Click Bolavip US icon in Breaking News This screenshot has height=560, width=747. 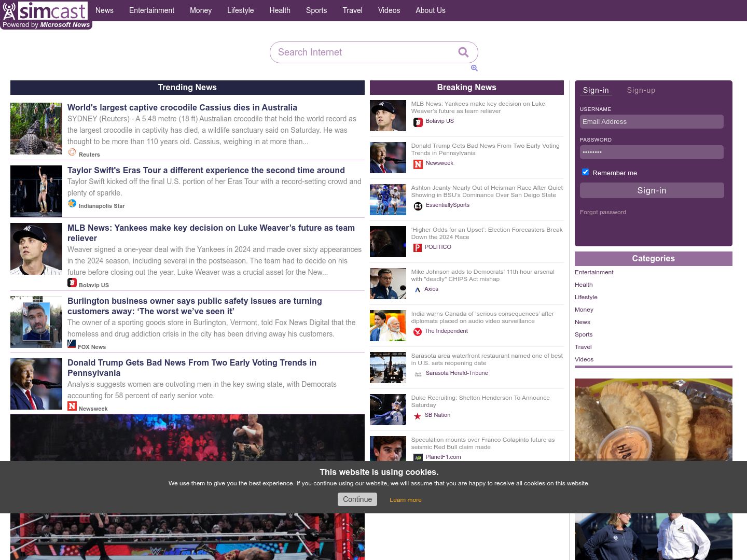pyautogui.click(x=418, y=122)
